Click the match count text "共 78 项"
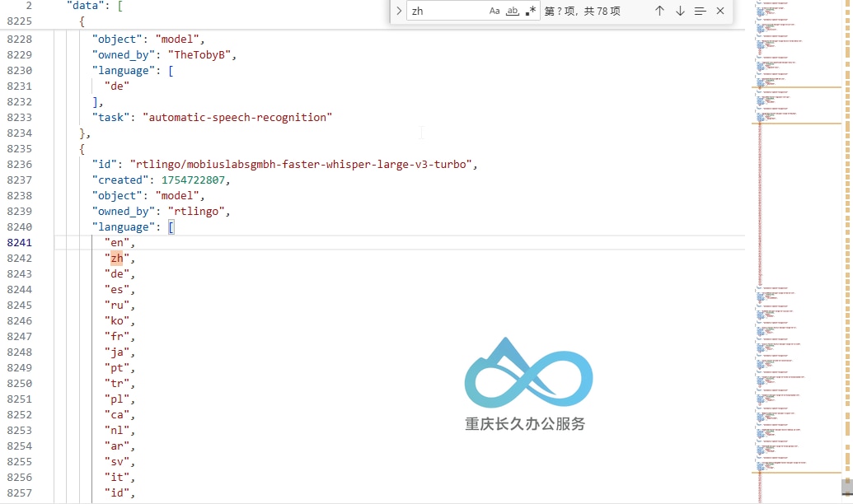 point(602,11)
